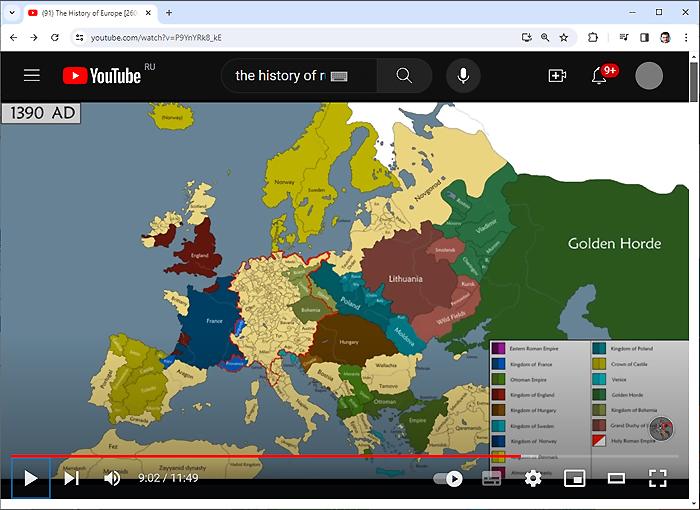Enter full screen mode
The width and height of the screenshot is (700, 510).
coord(658,478)
